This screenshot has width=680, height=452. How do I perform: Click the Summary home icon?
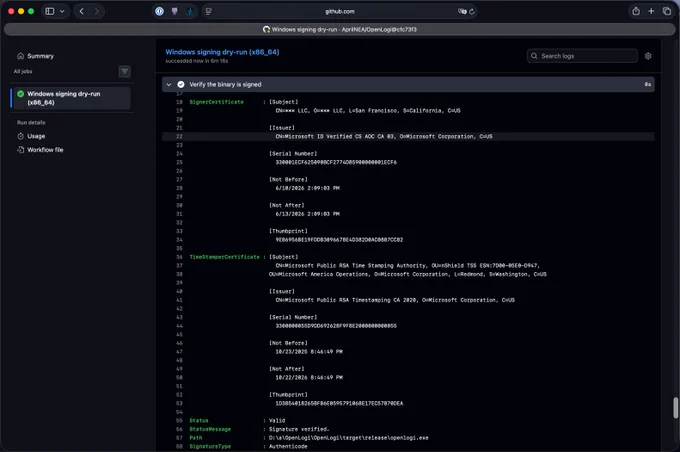tap(20, 56)
